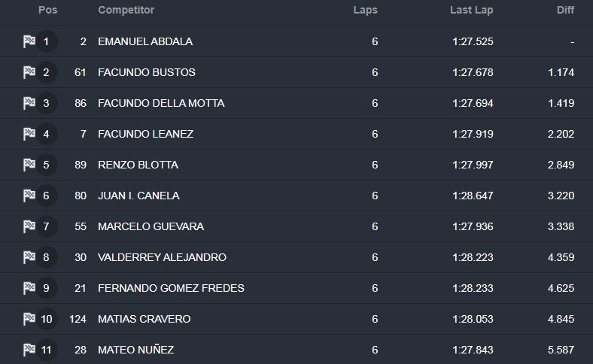This screenshot has height=364, width=593.
Task: Click Emanuel Abdala's last lap time 1:27.525
Action: tap(473, 41)
